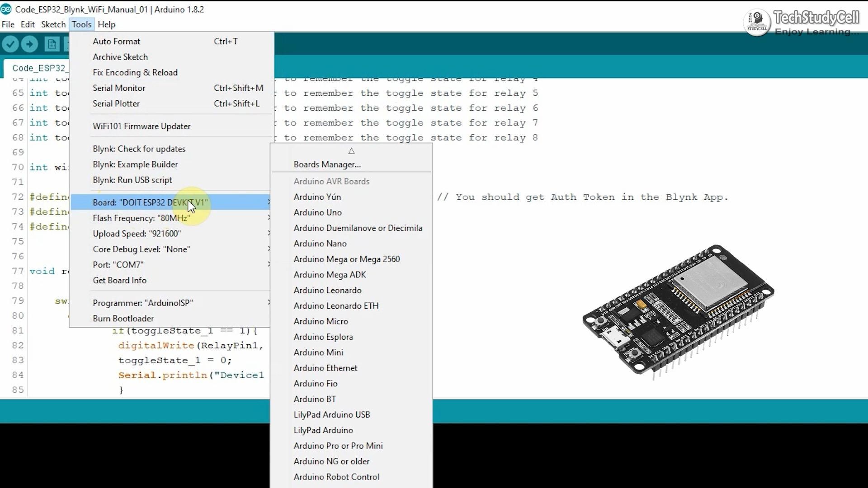Expand the Flash Frequency submenu
Image resolution: width=868 pixels, height=488 pixels.
pyautogui.click(x=141, y=218)
